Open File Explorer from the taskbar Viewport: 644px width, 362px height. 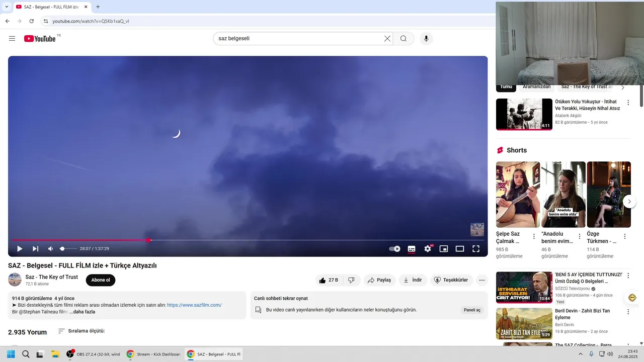pos(55,354)
